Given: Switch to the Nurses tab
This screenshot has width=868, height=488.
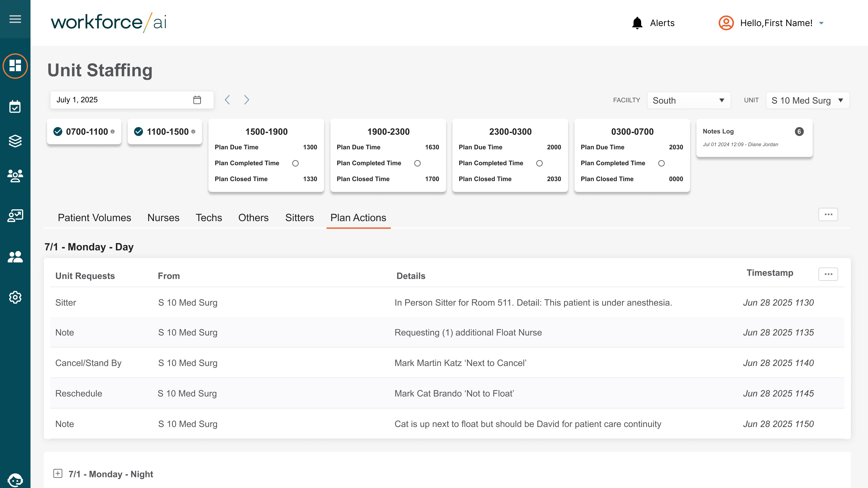Looking at the screenshot, I should click(164, 218).
